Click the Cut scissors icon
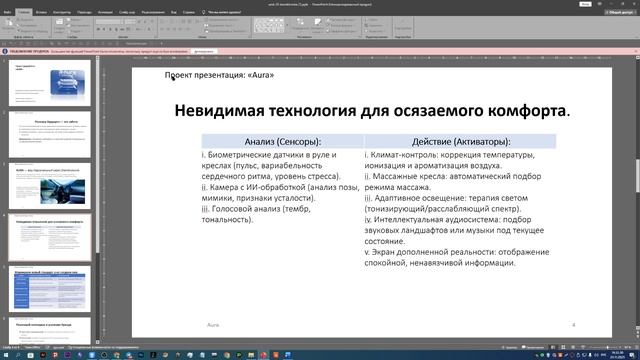Image resolution: width=640 pixels, height=360 pixels. [x=18, y=20]
